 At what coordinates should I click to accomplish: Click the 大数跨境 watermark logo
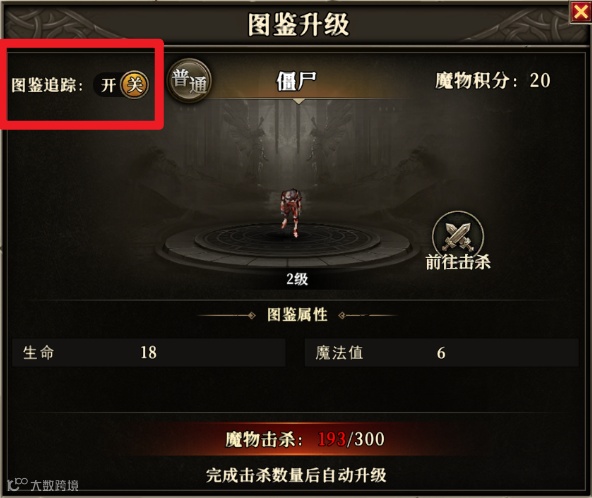tap(43, 484)
